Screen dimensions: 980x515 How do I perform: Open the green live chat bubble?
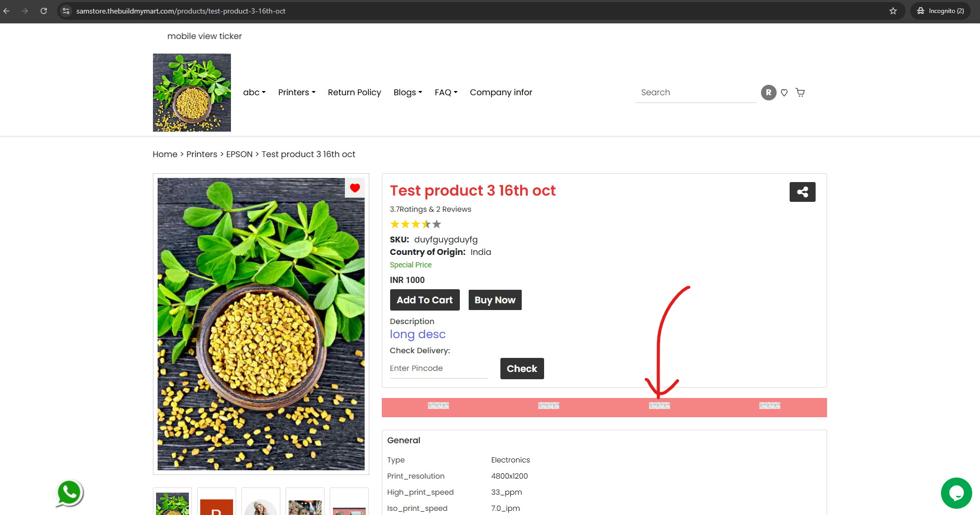tap(956, 493)
